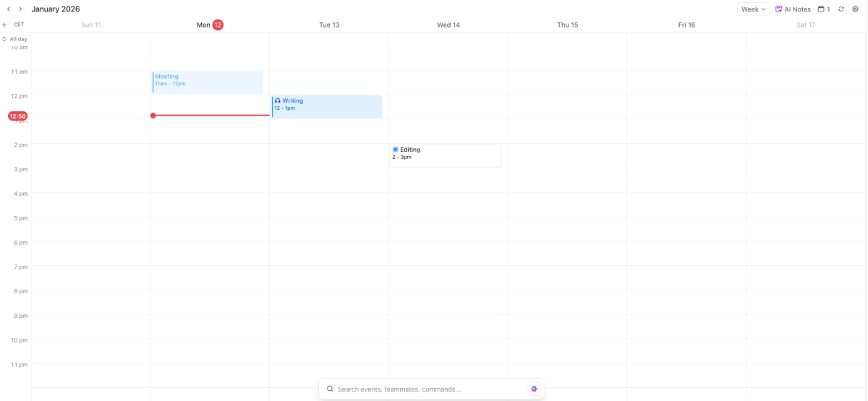Viewport: 868px width, 401px height.
Task: Click the January 2026 title
Action: pos(56,9)
